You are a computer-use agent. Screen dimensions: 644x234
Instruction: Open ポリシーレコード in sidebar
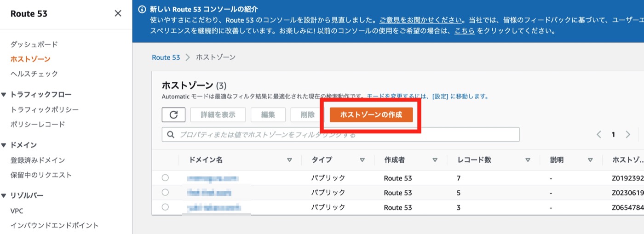[38, 125]
